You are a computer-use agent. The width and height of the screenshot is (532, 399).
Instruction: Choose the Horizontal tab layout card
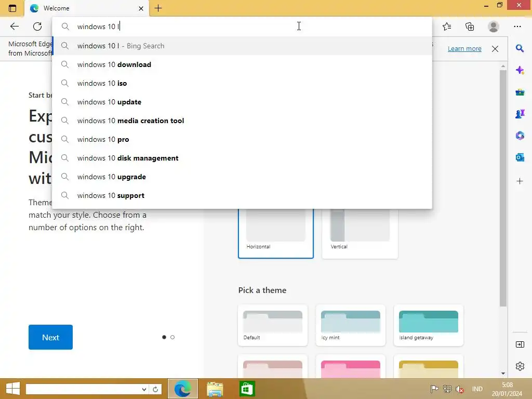click(275, 233)
